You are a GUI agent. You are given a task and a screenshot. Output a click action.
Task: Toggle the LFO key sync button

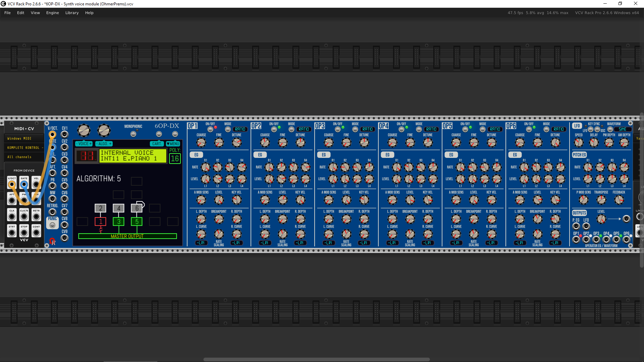[x=591, y=129]
